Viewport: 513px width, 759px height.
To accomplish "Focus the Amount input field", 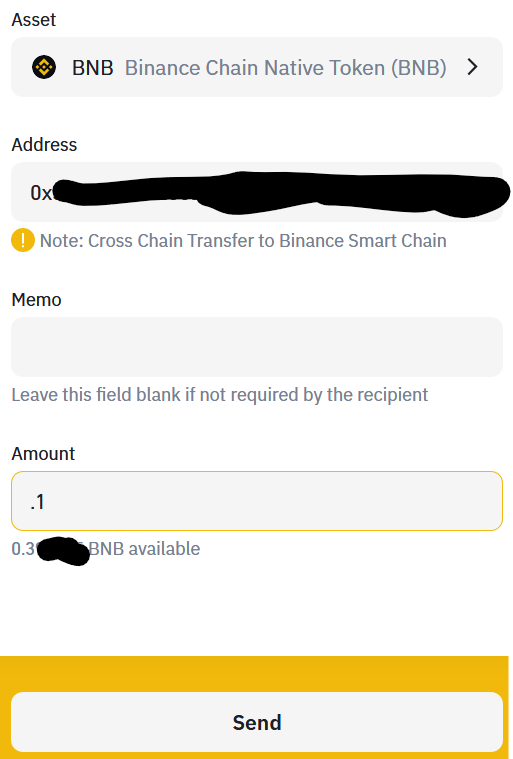I will tap(256, 501).
